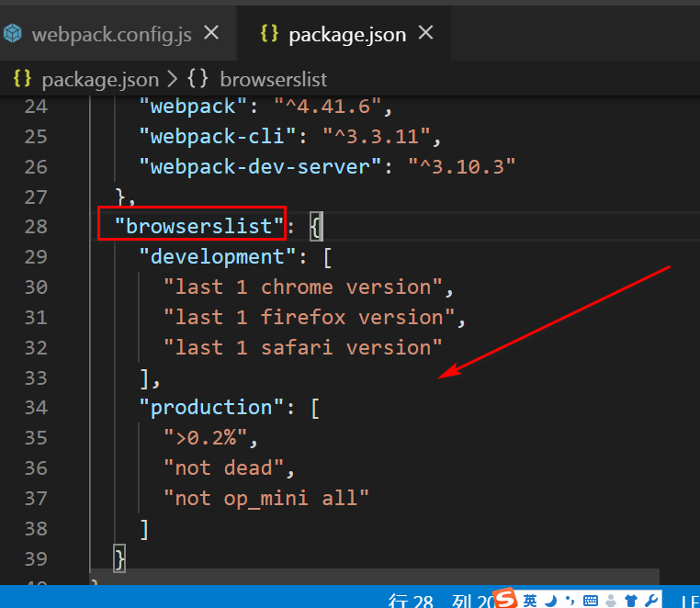The image size is (700, 608).
Task: Click the "production" key
Action: pyautogui.click(x=211, y=408)
